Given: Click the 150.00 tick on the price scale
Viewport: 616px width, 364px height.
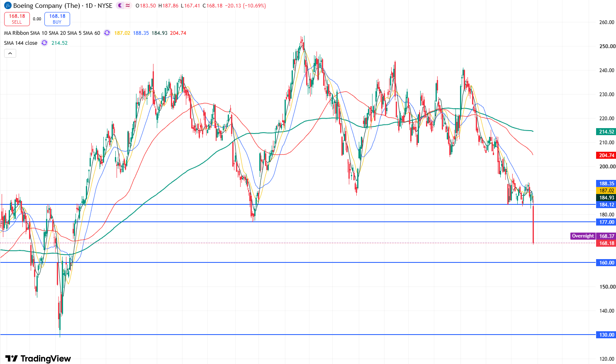Looking at the screenshot, I should click(x=607, y=287).
